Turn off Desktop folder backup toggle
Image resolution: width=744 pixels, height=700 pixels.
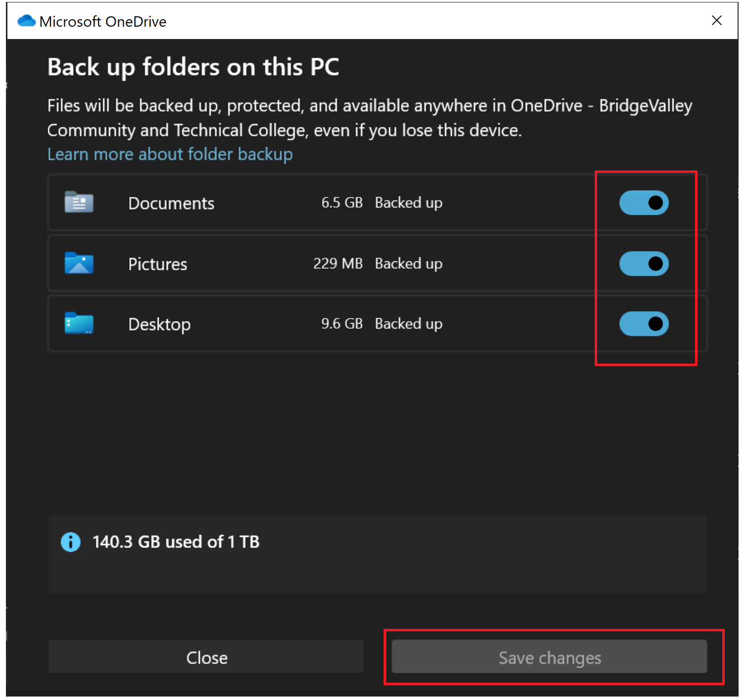(644, 324)
